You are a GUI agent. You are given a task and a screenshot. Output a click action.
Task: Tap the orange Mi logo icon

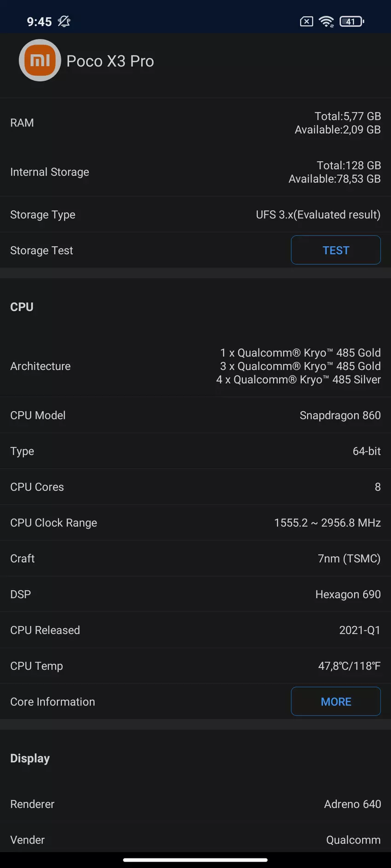[x=40, y=60]
